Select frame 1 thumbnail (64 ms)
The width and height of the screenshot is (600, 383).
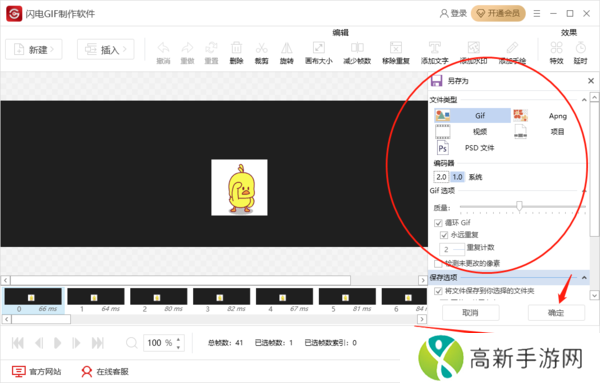(x=96, y=301)
